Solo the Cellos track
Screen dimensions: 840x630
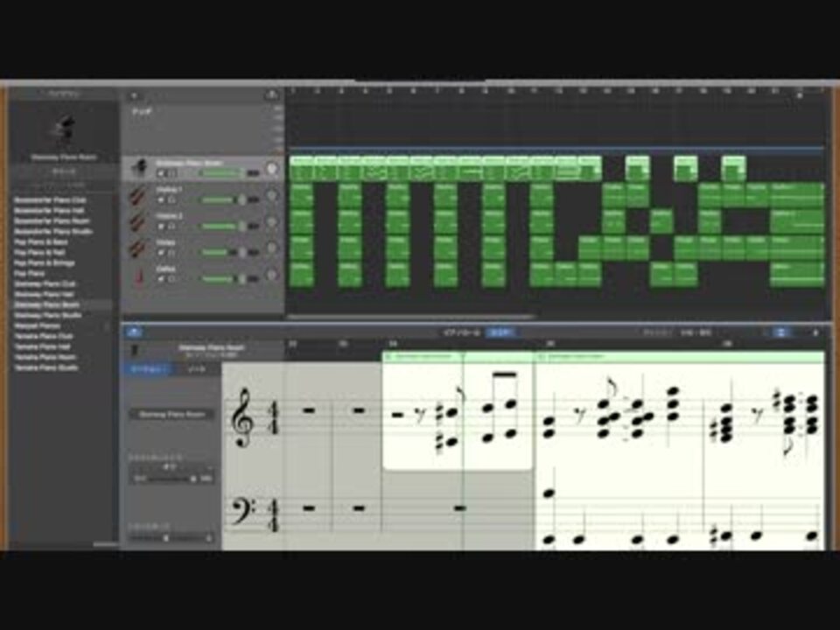172,278
